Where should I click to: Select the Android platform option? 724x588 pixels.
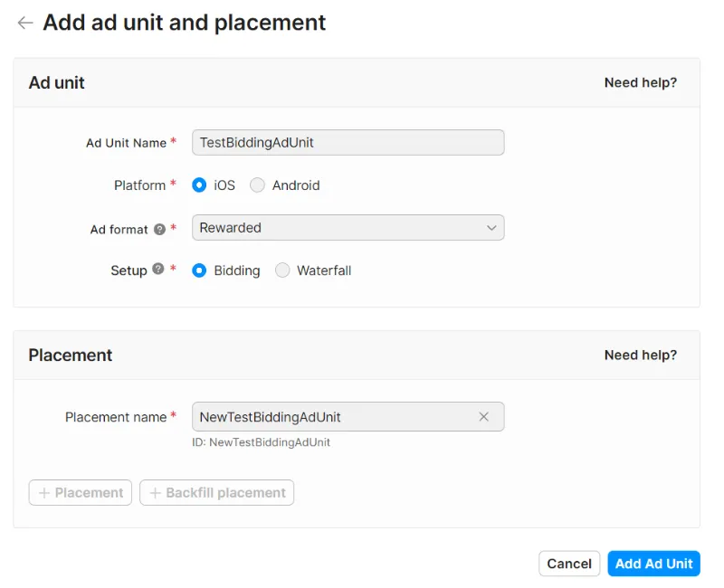click(257, 185)
